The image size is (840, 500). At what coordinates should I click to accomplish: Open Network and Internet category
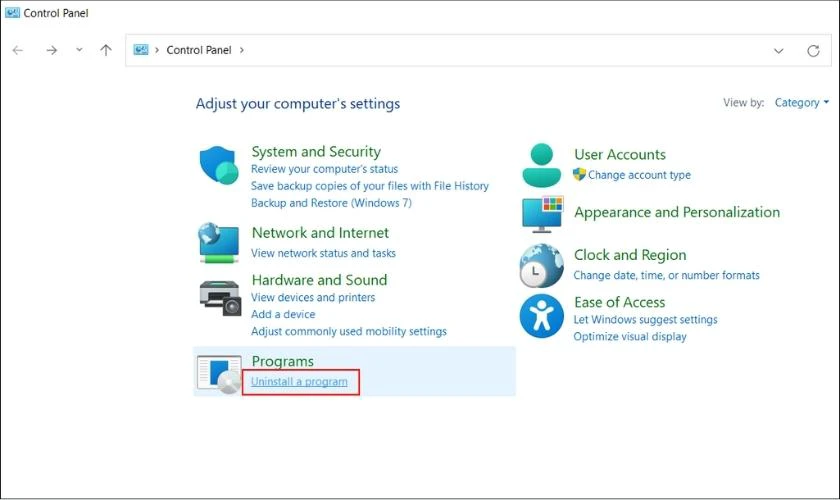tap(320, 233)
